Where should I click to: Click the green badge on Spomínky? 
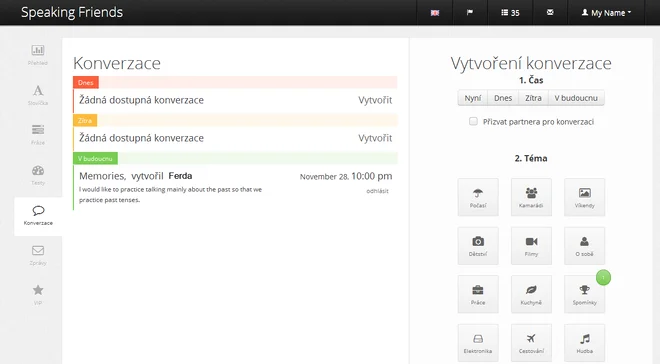[603, 277]
